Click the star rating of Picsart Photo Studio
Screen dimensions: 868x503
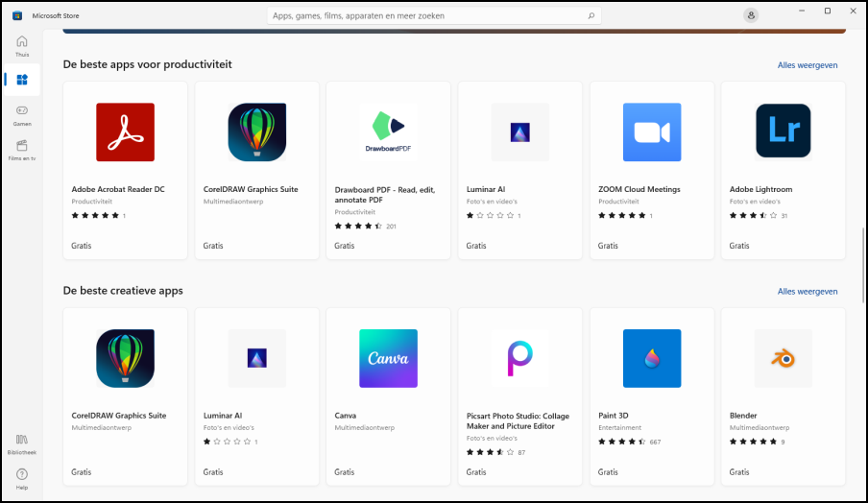point(491,452)
